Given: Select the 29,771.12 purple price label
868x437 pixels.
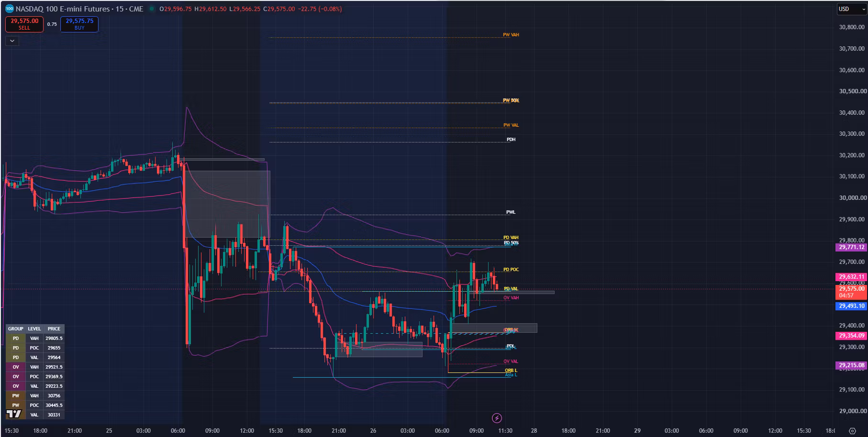Looking at the screenshot, I should [852, 247].
